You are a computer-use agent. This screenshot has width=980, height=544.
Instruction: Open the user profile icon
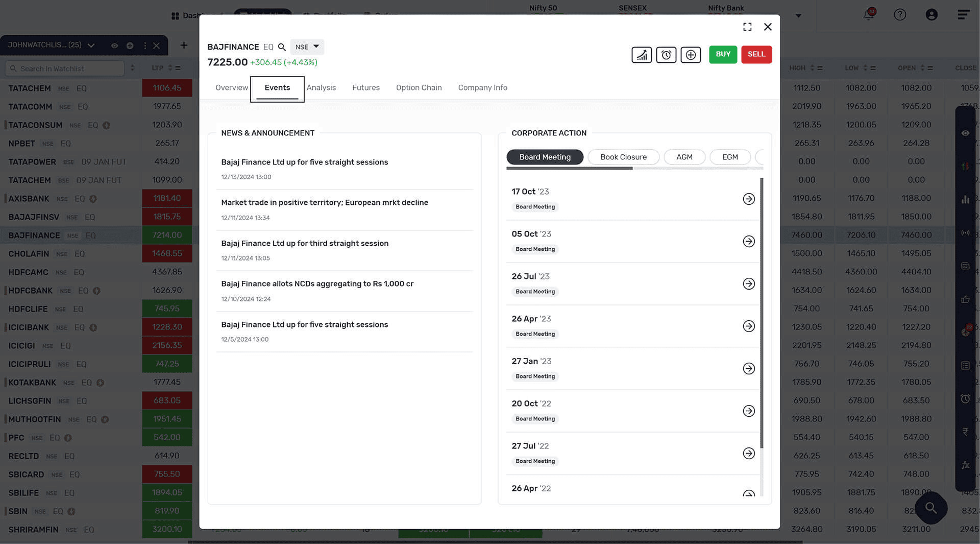click(932, 14)
